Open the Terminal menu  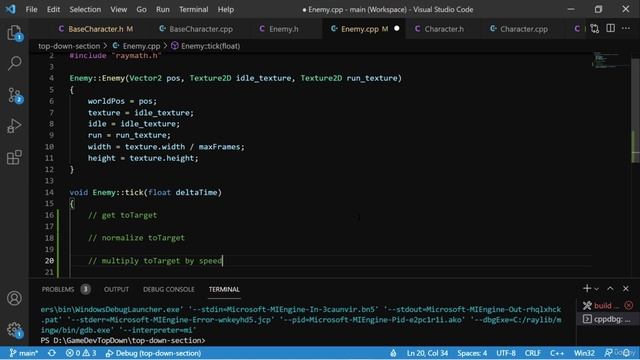pos(193,9)
